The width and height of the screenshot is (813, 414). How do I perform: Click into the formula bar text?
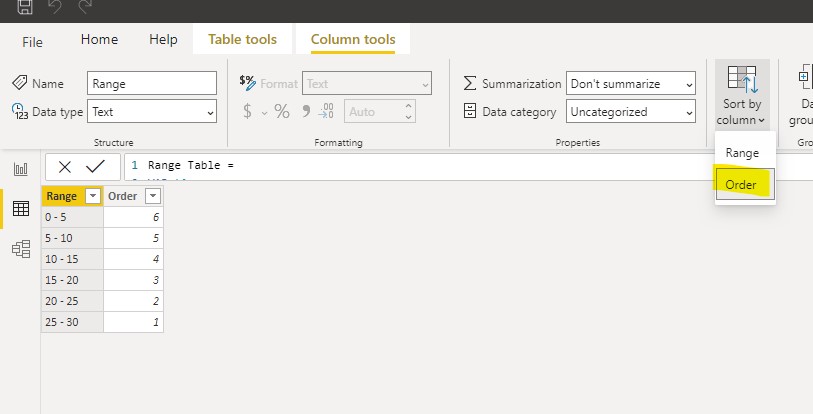[191, 165]
